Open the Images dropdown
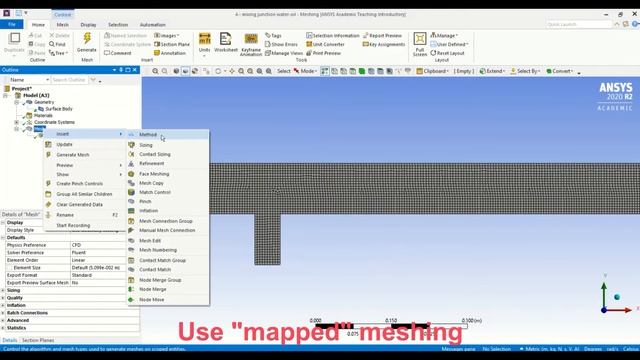 point(167,36)
